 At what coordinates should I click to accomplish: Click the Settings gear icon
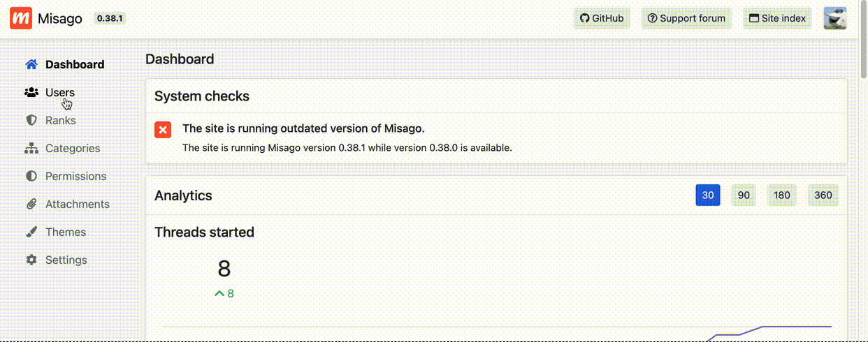(x=31, y=260)
